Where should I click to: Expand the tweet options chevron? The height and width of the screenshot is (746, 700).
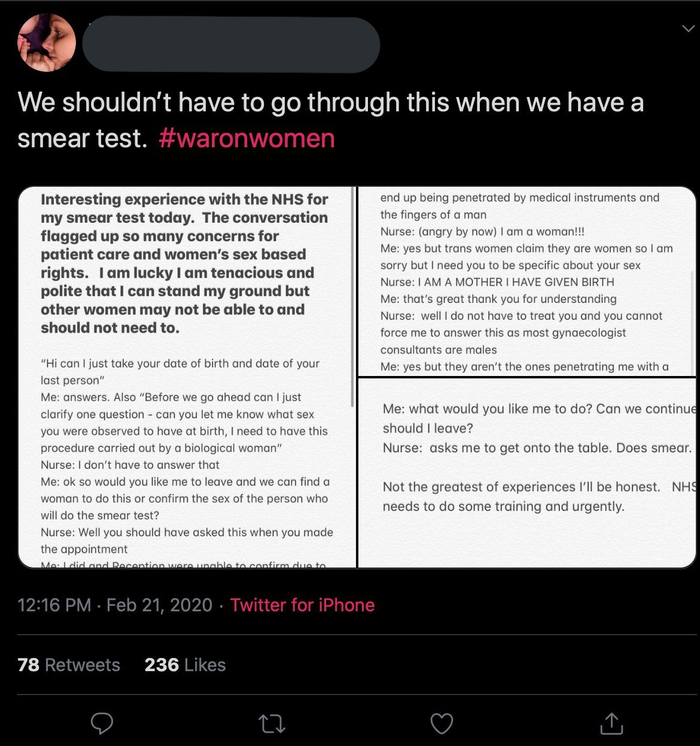click(x=688, y=29)
